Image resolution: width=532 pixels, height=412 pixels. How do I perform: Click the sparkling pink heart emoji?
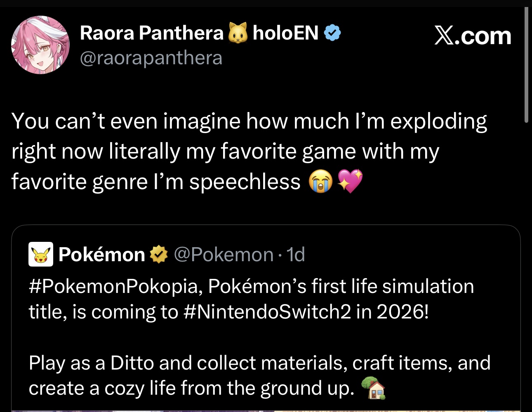pyautogui.click(x=350, y=181)
